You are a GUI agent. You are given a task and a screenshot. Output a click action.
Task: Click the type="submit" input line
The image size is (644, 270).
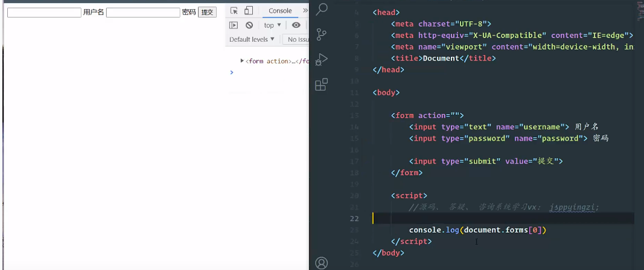coord(486,161)
